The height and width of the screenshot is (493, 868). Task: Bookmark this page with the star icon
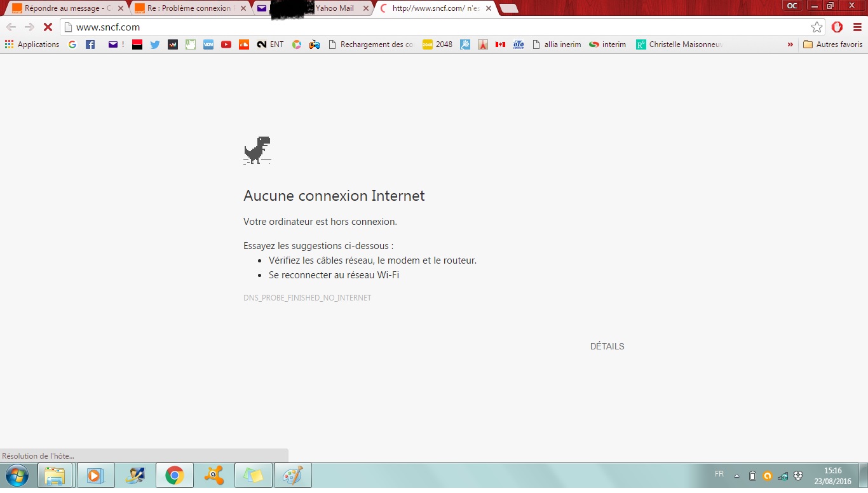[817, 27]
